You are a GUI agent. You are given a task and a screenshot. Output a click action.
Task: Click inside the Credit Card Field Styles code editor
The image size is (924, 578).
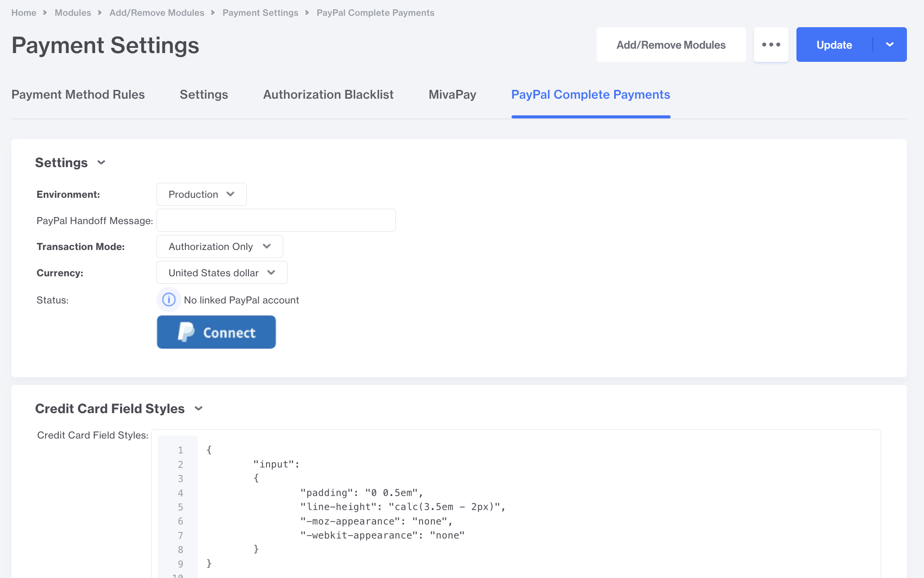(x=516, y=504)
